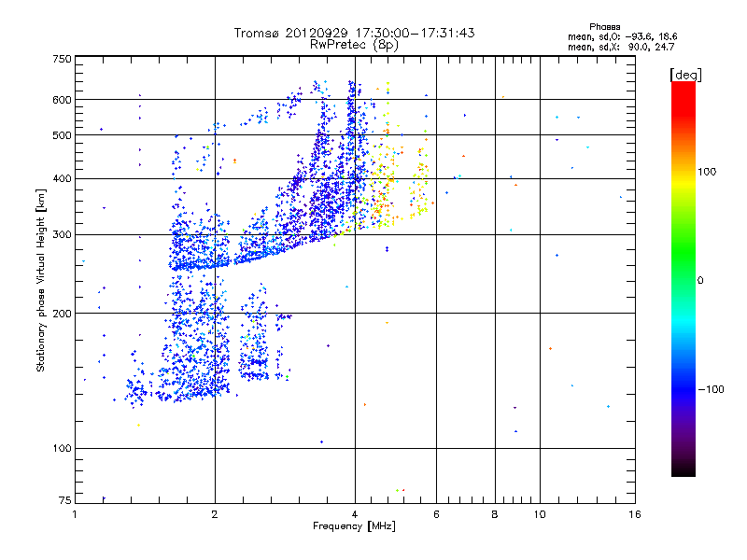Click the '[deg]' colorbar unit label
This screenshot has height=560, width=747.
coord(685,76)
